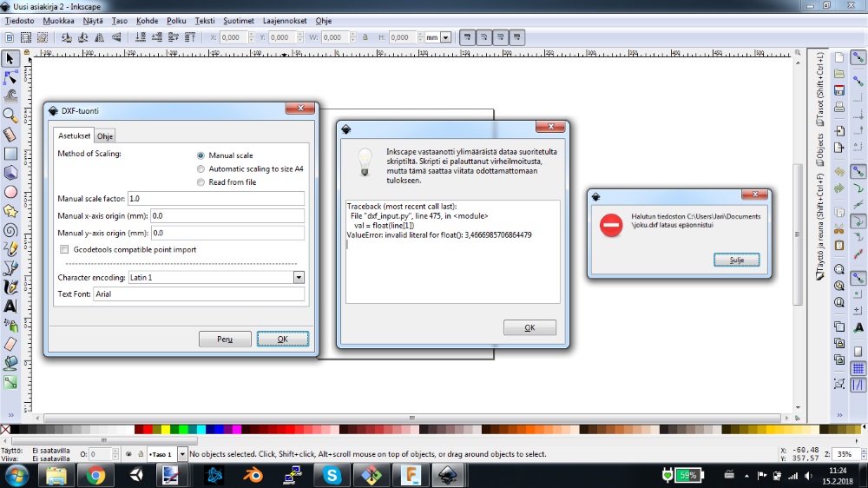The image size is (868, 488).
Task: Select the Pencil freehand tool
Action: pos(10,249)
